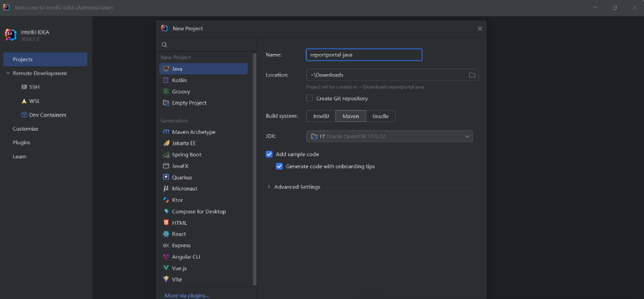The height and width of the screenshot is (299, 644).
Task: Click the More via plugins link
Action: (187, 296)
